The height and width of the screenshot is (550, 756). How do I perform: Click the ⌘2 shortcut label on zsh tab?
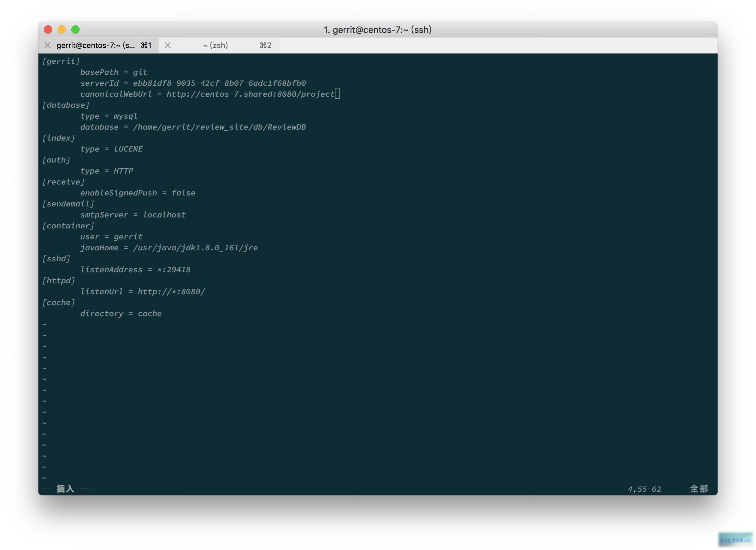pos(266,45)
